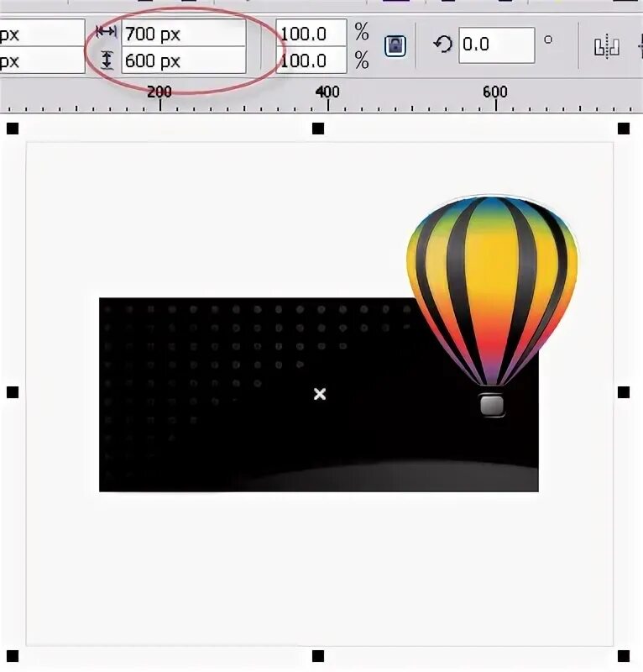
Task: Click the left-middle selection handle
Action: [13, 392]
